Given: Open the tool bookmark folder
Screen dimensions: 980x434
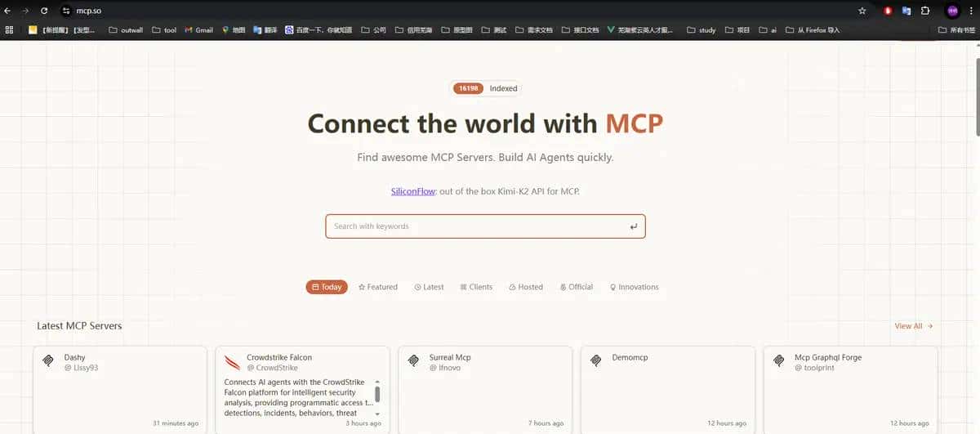Looking at the screenshot, I should (164, 30).
